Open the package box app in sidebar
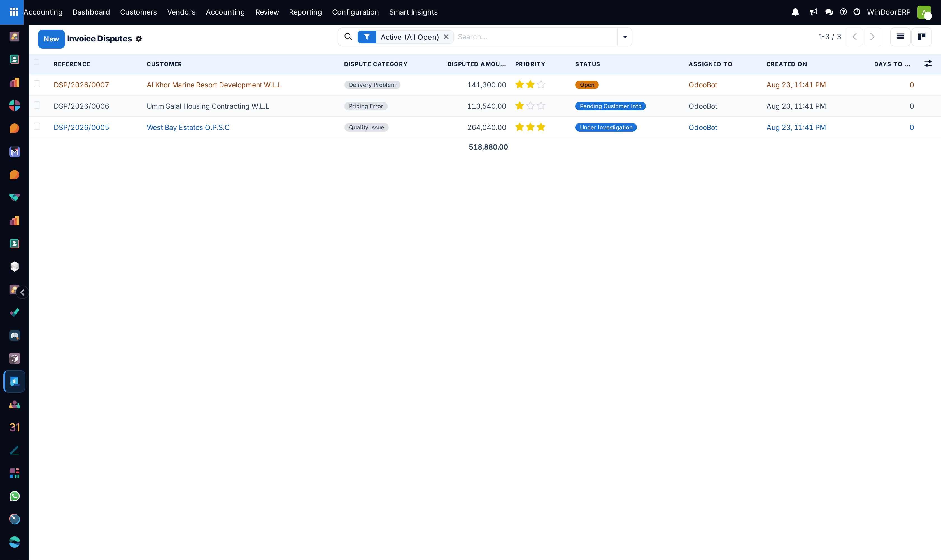Screen dimensions: 941x560 (14, 358)
